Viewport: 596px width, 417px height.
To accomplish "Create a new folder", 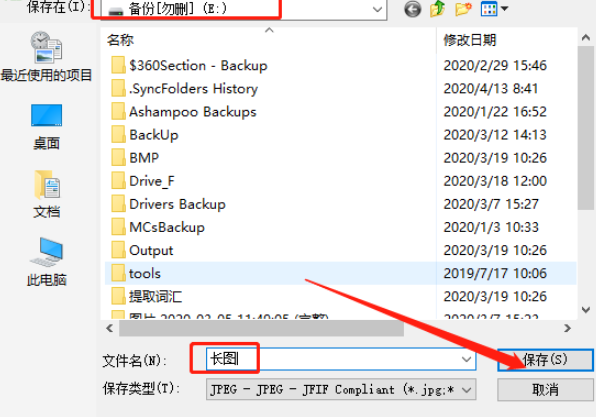I will (463, 9).
